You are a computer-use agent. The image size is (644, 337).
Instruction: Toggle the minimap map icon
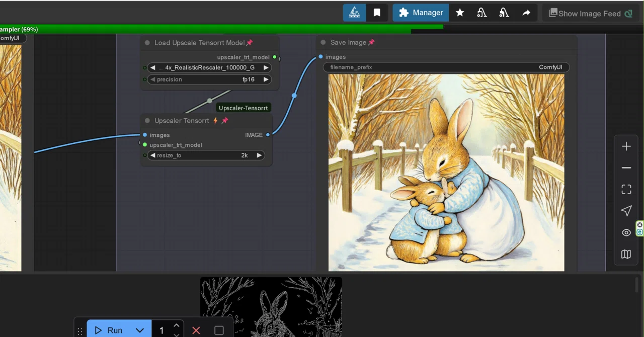click(x=626, y=254)
